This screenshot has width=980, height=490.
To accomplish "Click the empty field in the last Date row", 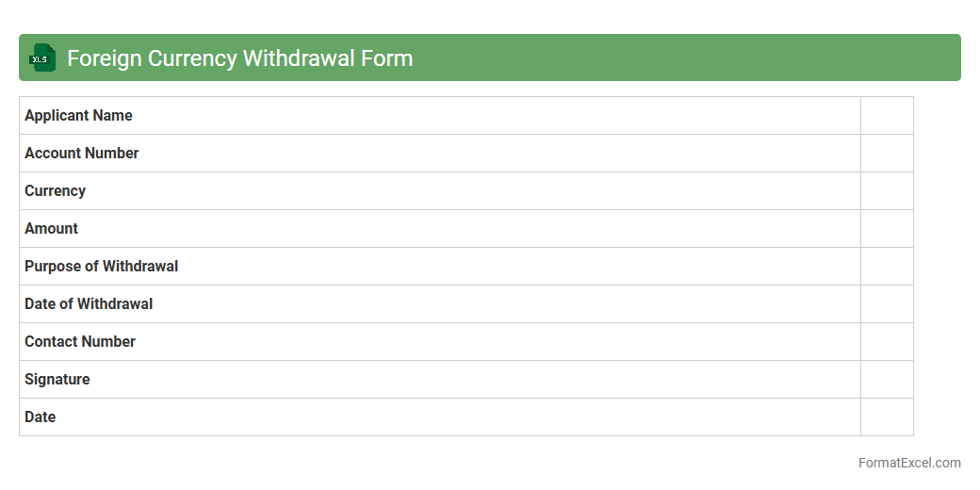I will [887, 417].
